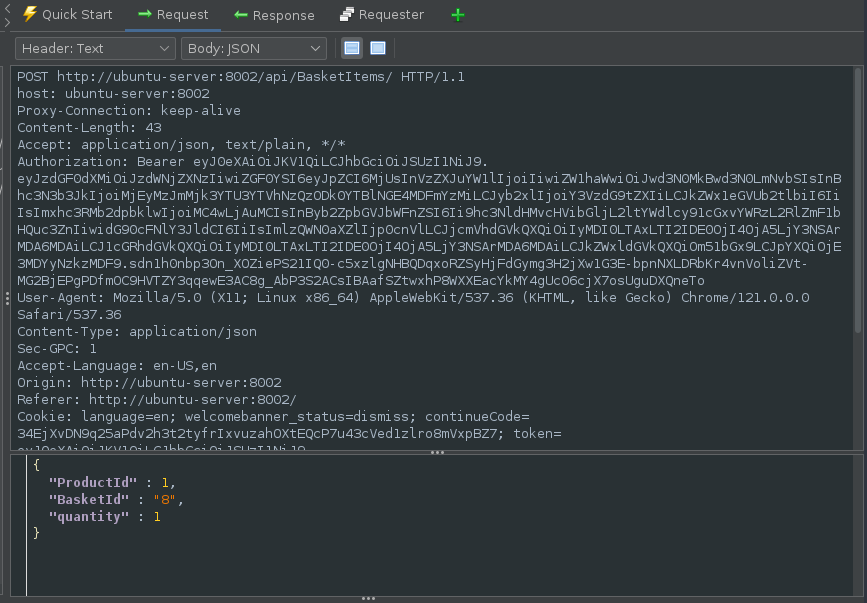Select the split header/body view icon

point(352,48)
